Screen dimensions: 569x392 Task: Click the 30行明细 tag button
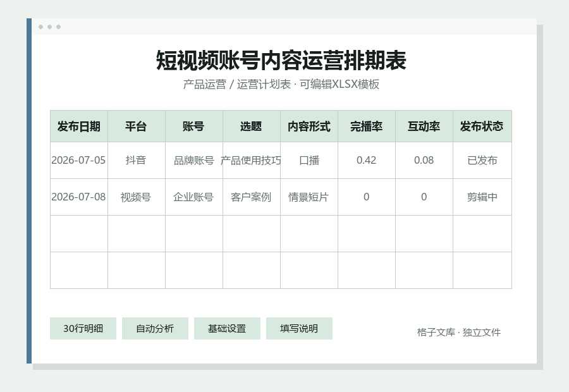point(83,329)
